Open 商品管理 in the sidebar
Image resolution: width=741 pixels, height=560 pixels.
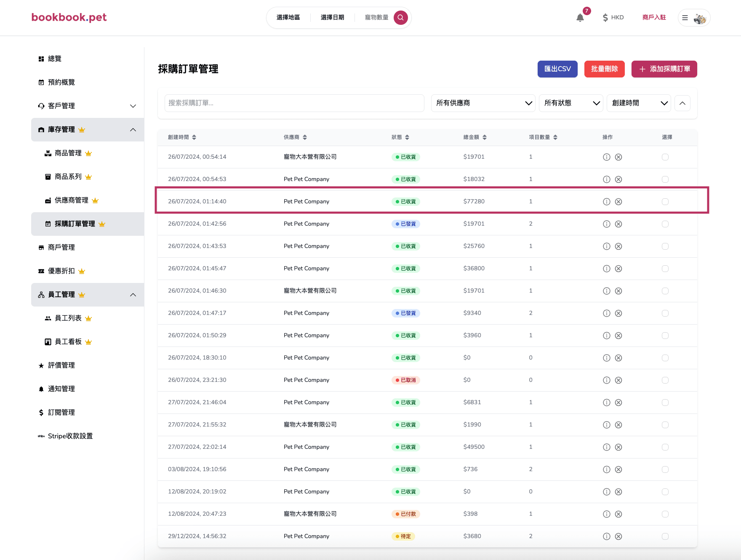(68, 153)
